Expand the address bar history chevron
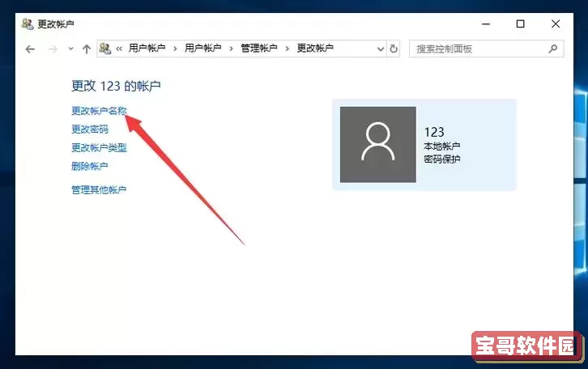This screenshot has height=369, width=588. click(380, 49)
